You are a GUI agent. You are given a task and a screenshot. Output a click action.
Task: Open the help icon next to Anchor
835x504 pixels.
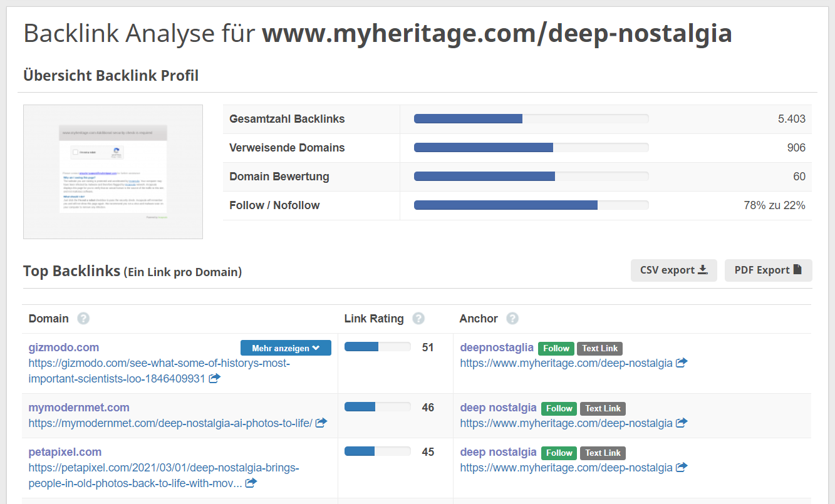[512, 318]
